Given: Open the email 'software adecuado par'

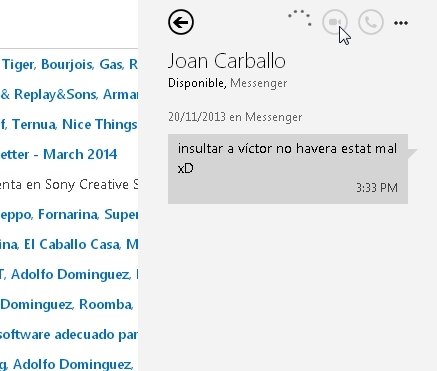Looking at the screenshot, I should click(69, 334).
